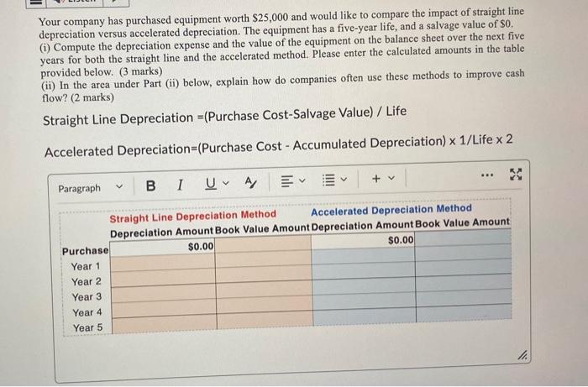
Task: Click the Year 3 Straight Line Book Value cell
Action: (x=265, y=290)
